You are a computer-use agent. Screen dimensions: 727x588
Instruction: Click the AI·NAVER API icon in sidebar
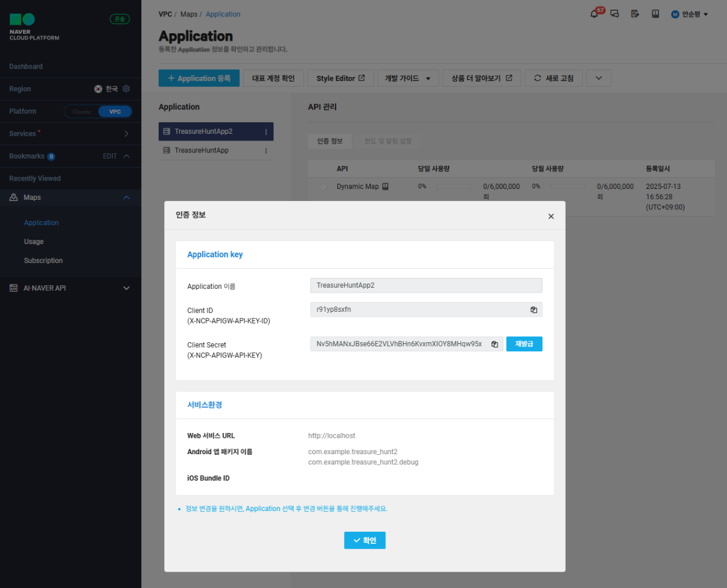[x=13, y=288]
